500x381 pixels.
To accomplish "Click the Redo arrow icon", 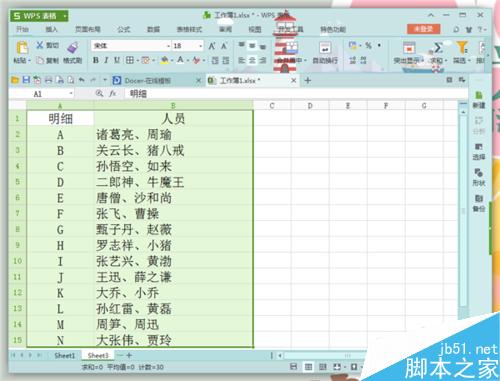I will tap(93, 80).
